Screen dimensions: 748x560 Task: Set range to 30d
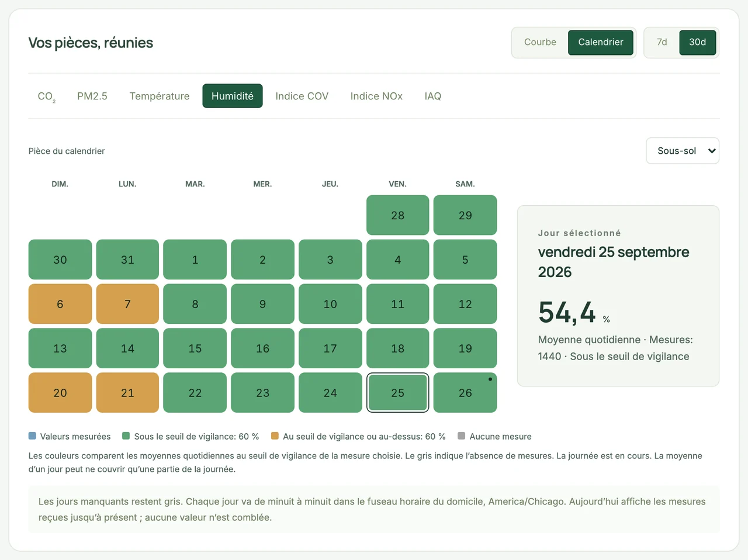[x=698, y=42]
